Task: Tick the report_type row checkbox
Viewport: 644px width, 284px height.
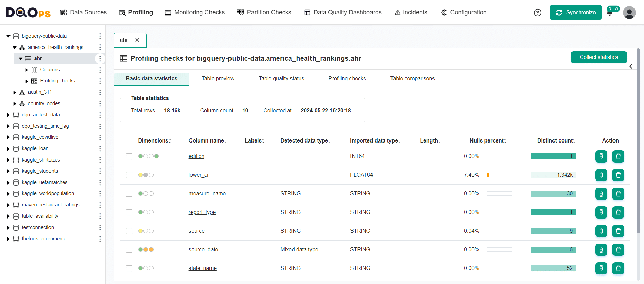Action: coord(129,212)
